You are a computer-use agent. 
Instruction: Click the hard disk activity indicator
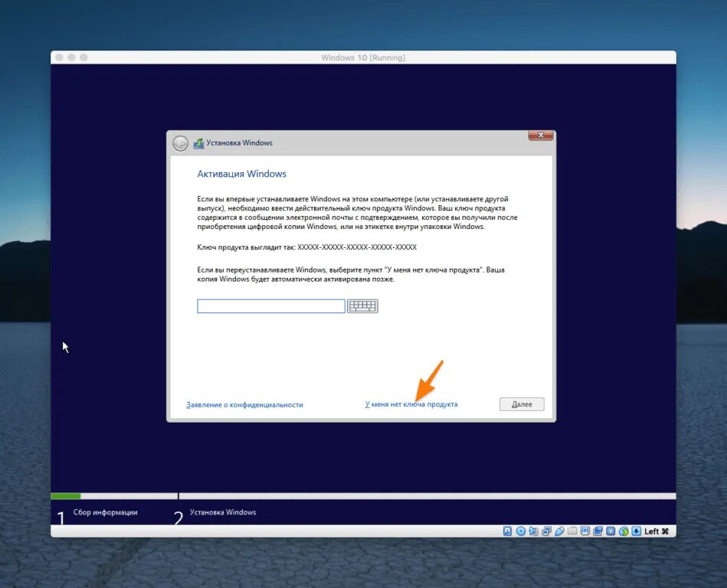[x=508, y=531]
